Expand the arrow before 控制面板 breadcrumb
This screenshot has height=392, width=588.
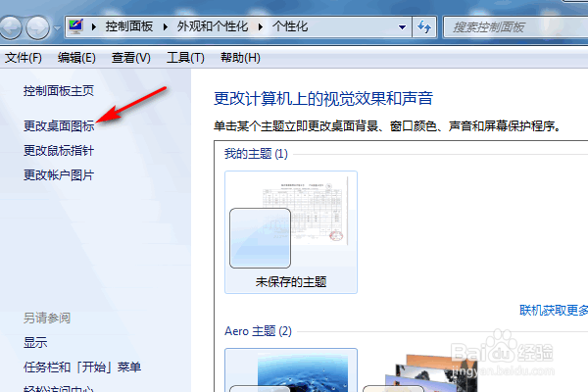coord(94,27)
